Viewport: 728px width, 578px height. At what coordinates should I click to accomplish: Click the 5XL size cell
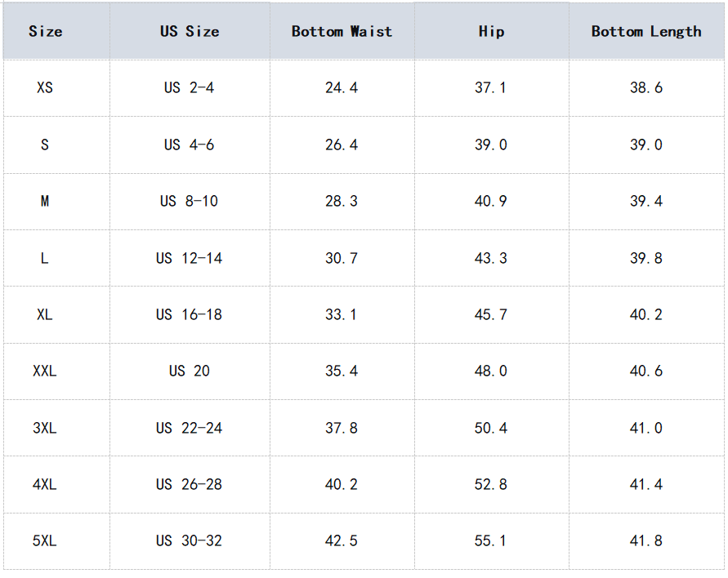45,540
